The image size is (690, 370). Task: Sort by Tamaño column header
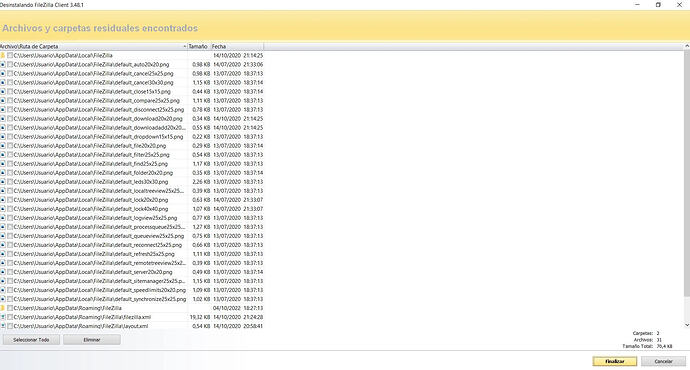pos(199,46)
